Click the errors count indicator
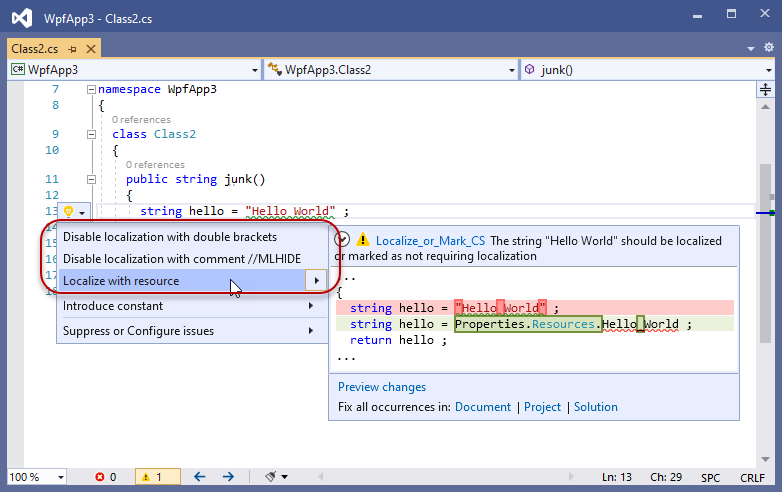782x492 pixels. click(x=106, y=477)
